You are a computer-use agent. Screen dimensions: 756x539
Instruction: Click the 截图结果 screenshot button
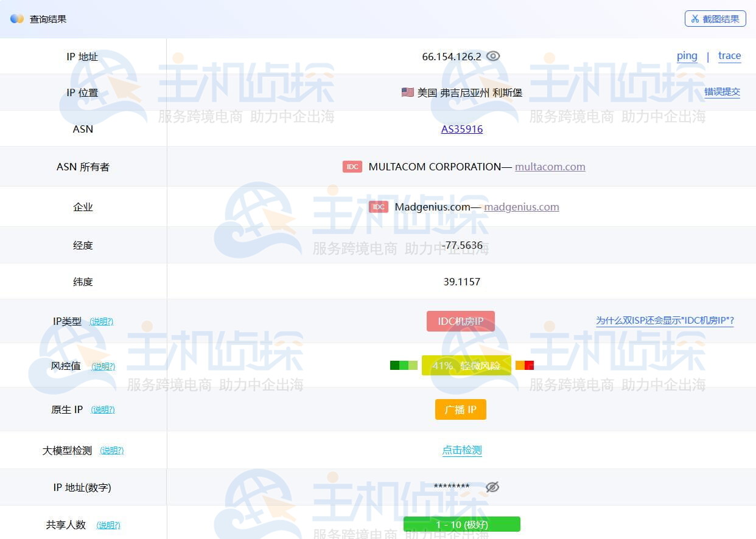click(x=715, y=19)
